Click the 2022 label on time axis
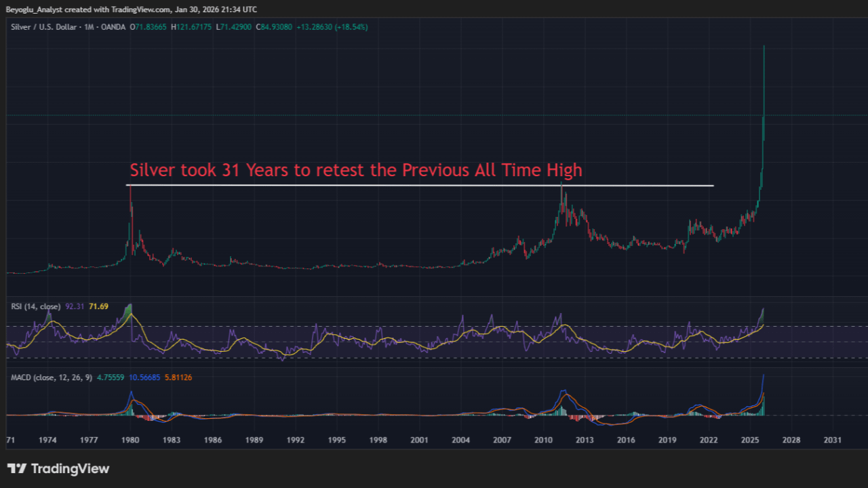 [x=709, y=440]
